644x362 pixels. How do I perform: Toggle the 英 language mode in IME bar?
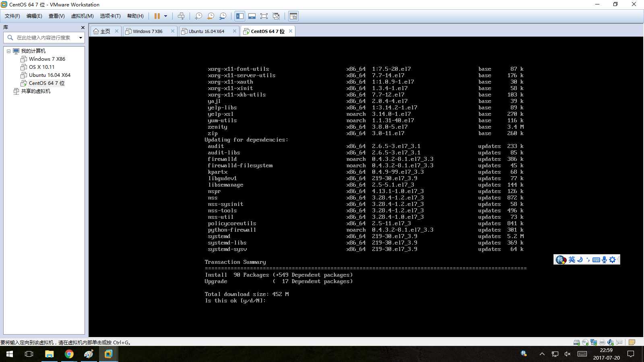pyautogui.click(x=572, y=260)
